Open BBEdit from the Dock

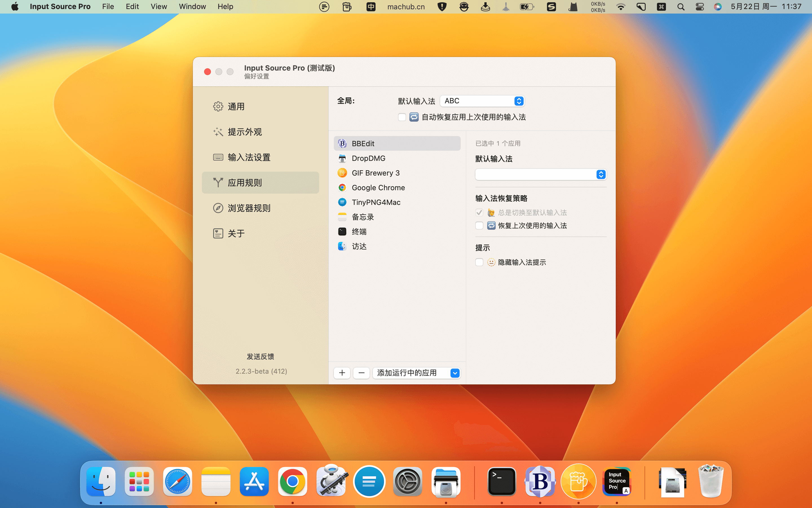[540, 481]
